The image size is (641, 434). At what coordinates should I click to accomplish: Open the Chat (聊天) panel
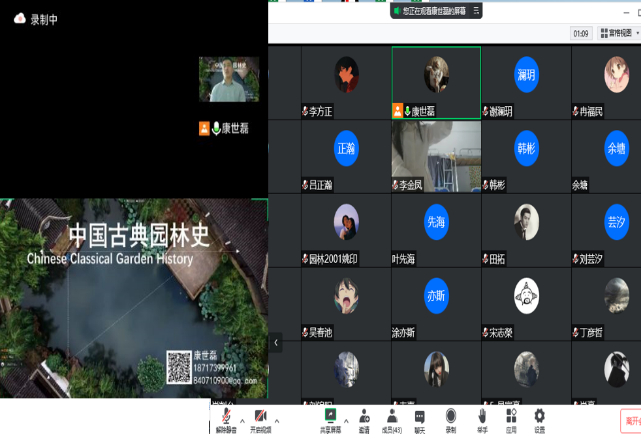click(420, 417)
